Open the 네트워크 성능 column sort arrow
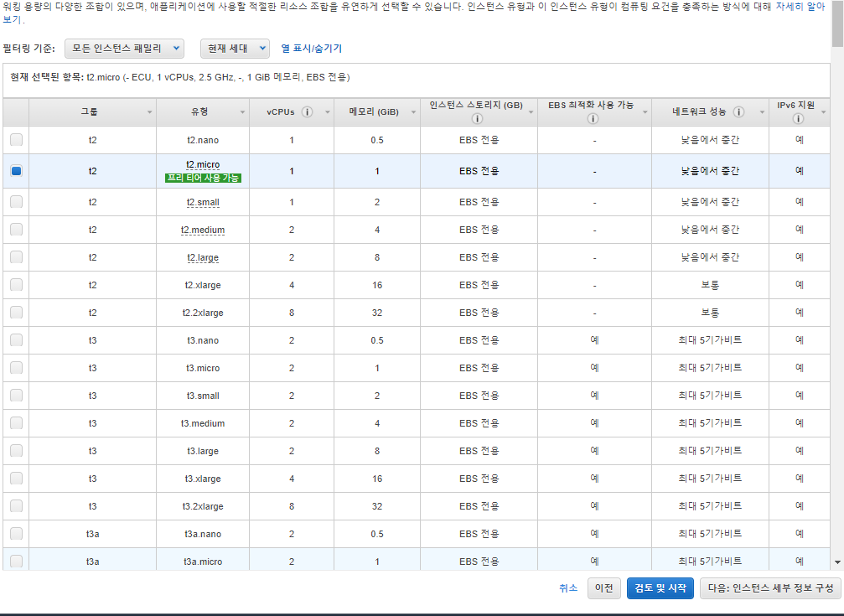844x616 pixels. pyautogui.click(x=762, y=112)
